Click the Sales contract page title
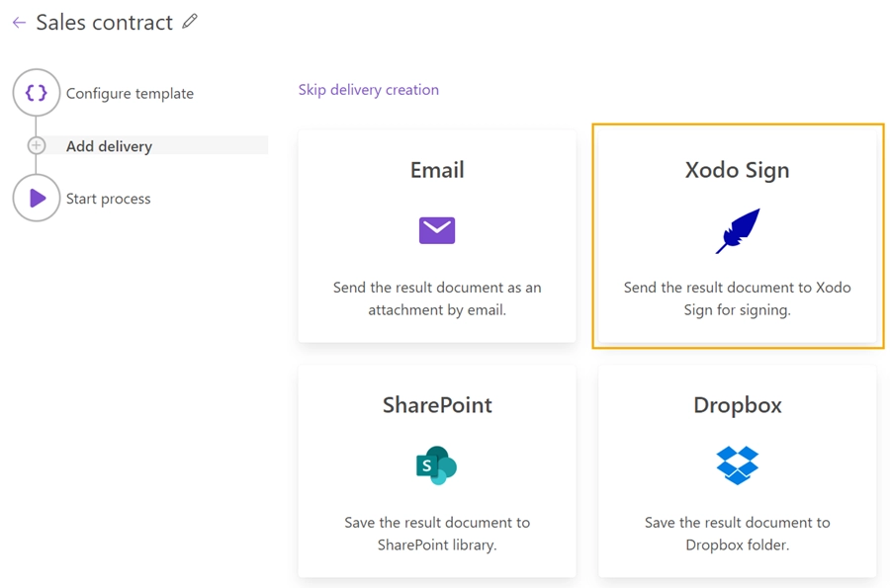Image resolution: width=890 pixels, height=588 pixels. coord(105,22)
